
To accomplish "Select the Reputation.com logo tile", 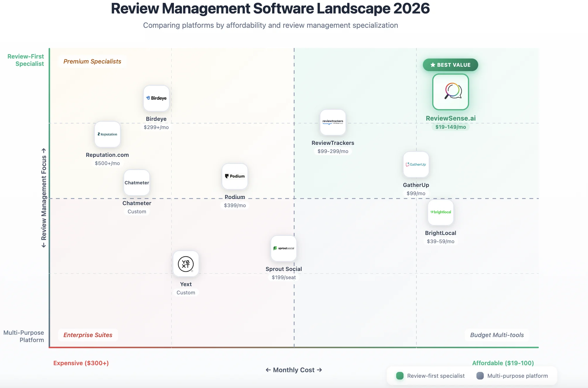I will (x=107, y=134).
